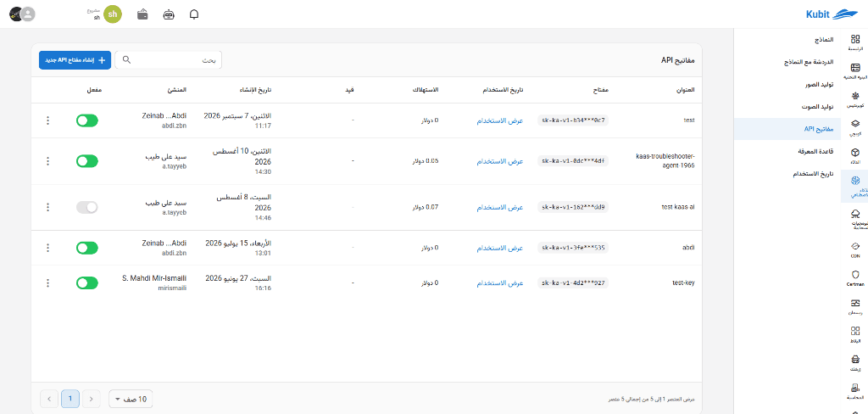Disable the kaas-troubleshooter-agent key toggle

(x=87, y=161)
